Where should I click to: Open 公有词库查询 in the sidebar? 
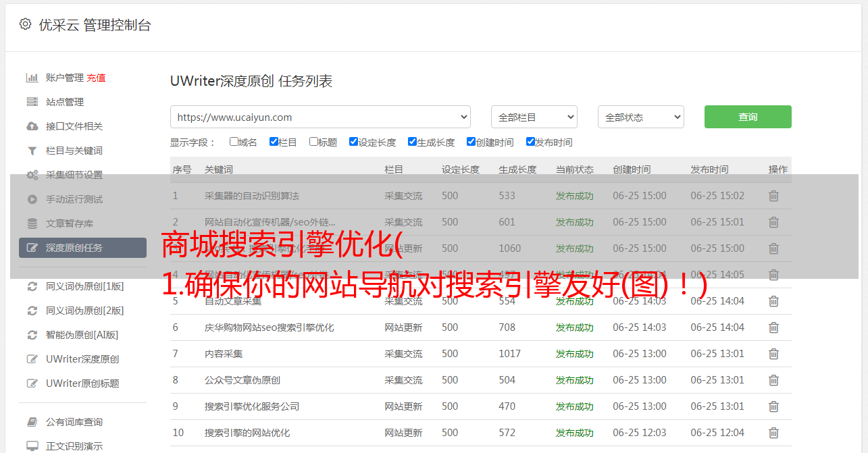click(x=74, y=422)
